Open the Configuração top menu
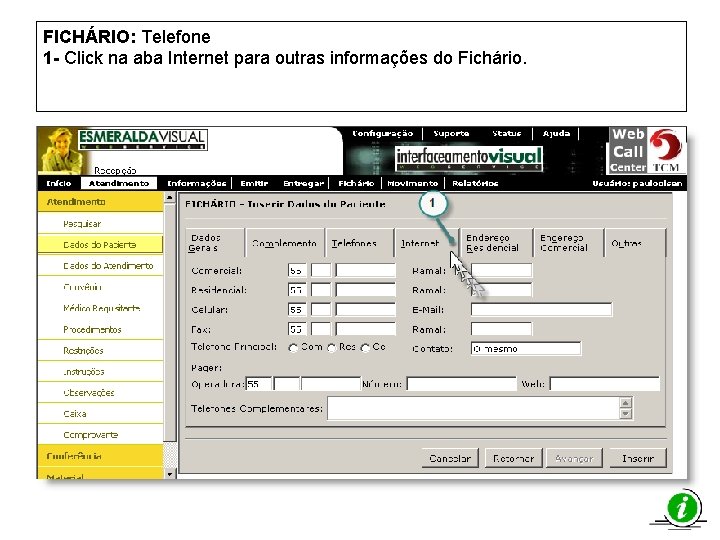Screen dimensions: 720x540 [382, 134]
